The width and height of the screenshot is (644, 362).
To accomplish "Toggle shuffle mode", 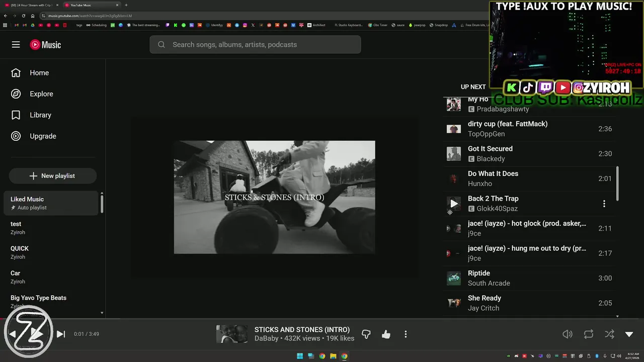I will tap(609, 334).
